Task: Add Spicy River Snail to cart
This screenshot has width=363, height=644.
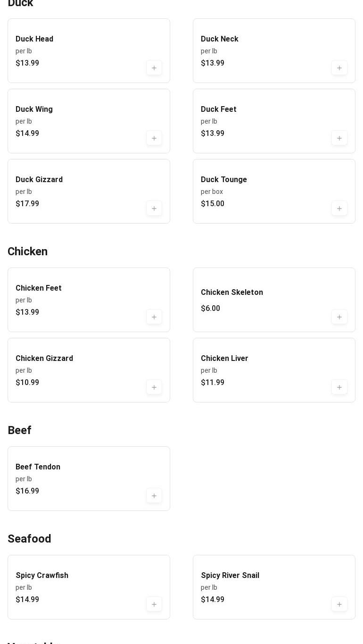Action: pos(339,604)
